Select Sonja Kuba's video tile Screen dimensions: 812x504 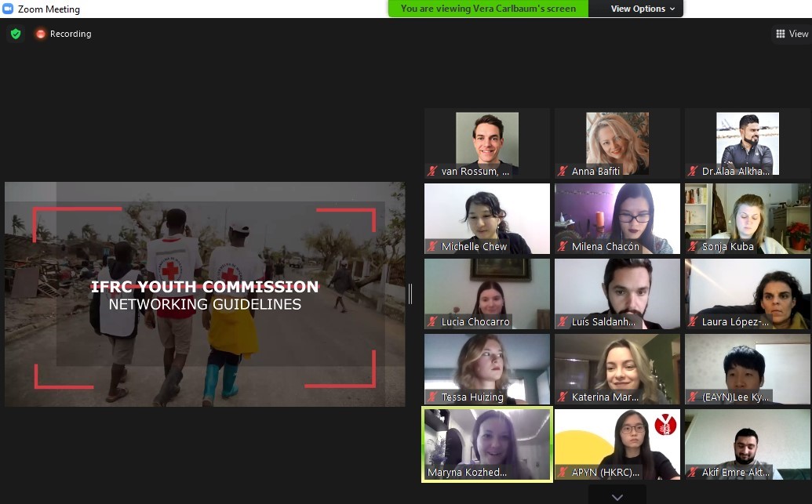748,219
